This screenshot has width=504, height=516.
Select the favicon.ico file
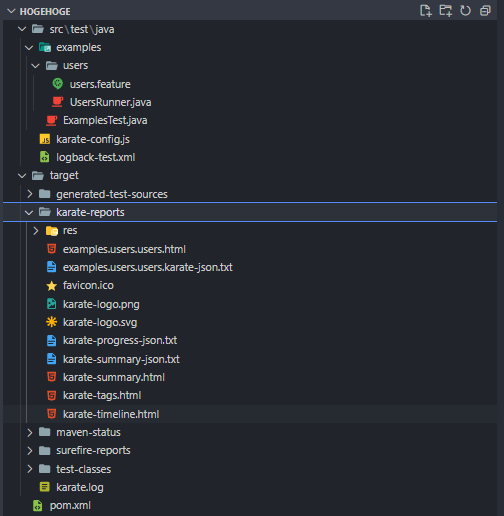click(88, 285)
